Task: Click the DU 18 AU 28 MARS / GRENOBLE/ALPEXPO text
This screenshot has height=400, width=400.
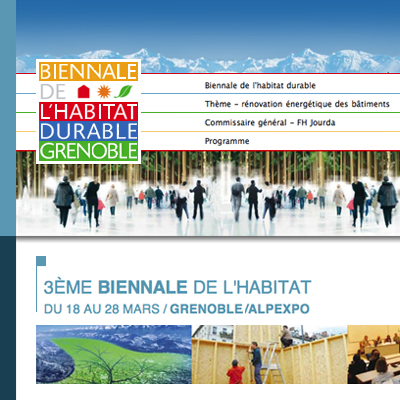Action: (x=177, y=309)
